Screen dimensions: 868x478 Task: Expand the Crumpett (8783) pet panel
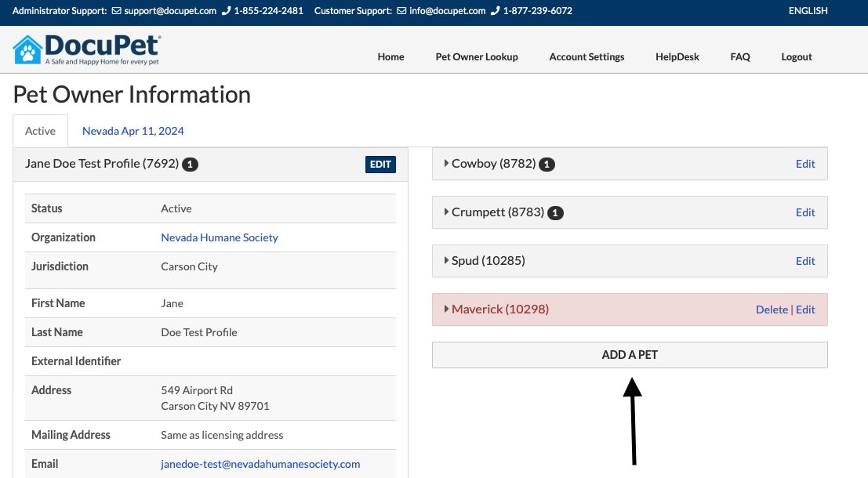[497, 212]
